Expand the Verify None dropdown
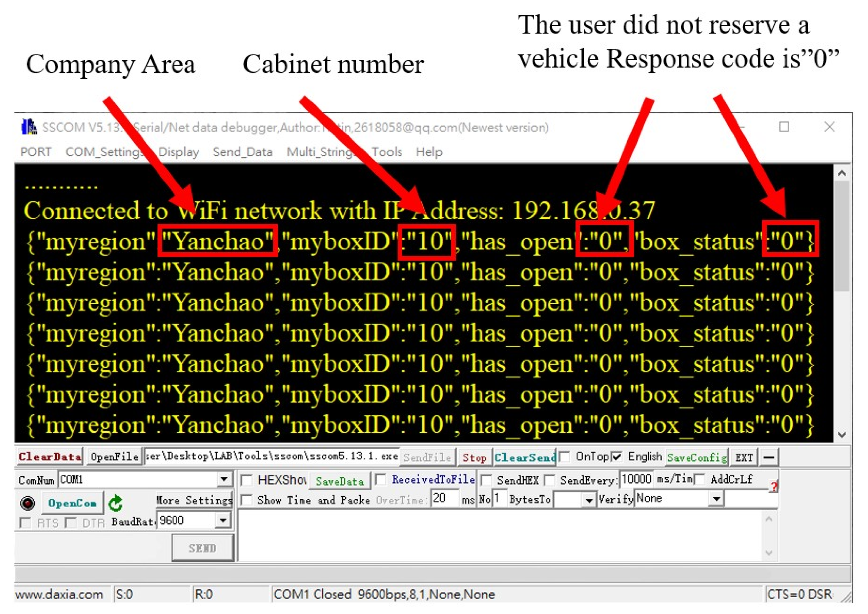The width and height of the screenshot is (868, 614). click(716, 498)
